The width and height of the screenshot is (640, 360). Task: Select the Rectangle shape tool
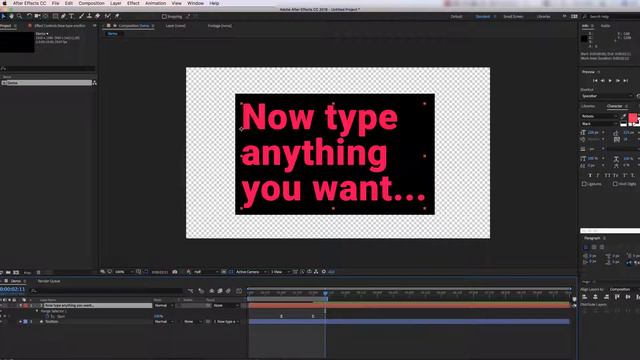[x=55, y=16]
